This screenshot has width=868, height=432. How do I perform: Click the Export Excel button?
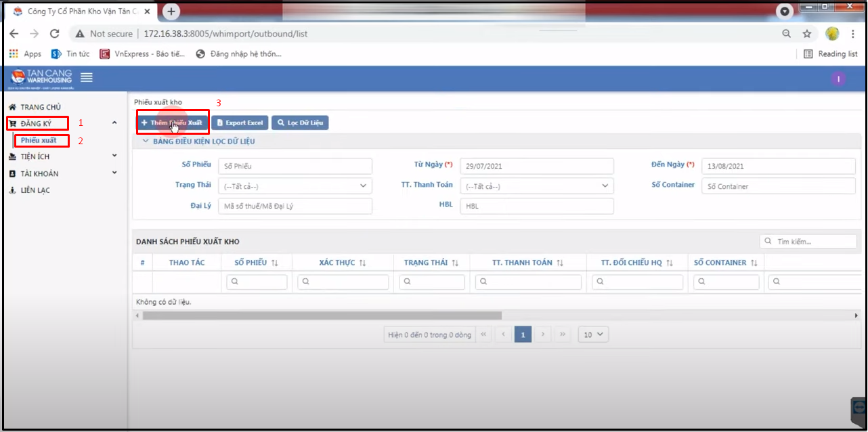[x=240, y=123]
